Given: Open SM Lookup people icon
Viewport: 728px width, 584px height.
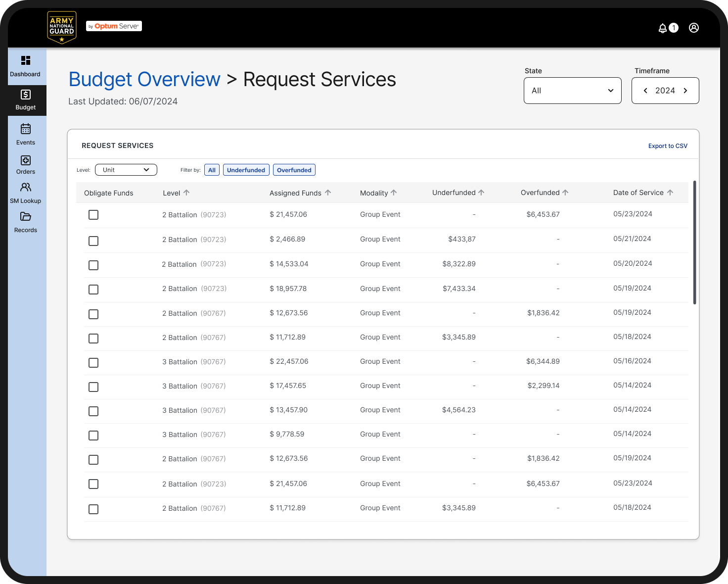Looking at the screenshot, I should click(x=26, y=187).
